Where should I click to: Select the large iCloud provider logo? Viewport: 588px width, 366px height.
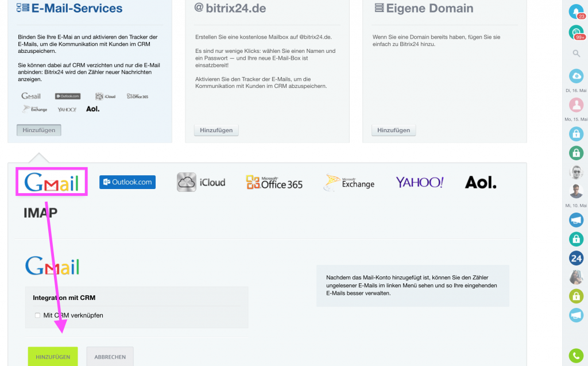point(201,183)
